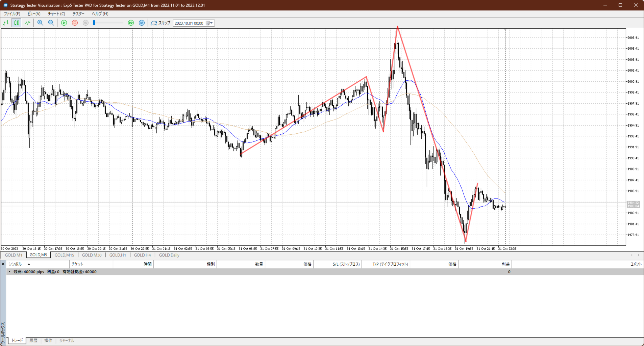The width and height of the screenshot is (644, 346).
Task: Open the ファイル(F) menu
Action: pos(12,14)
